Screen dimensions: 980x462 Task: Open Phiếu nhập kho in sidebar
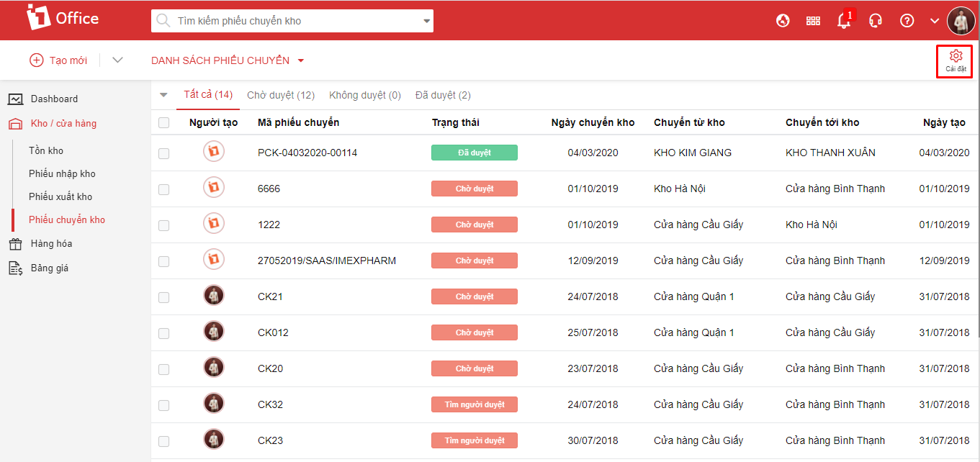[x=62, y=173]
